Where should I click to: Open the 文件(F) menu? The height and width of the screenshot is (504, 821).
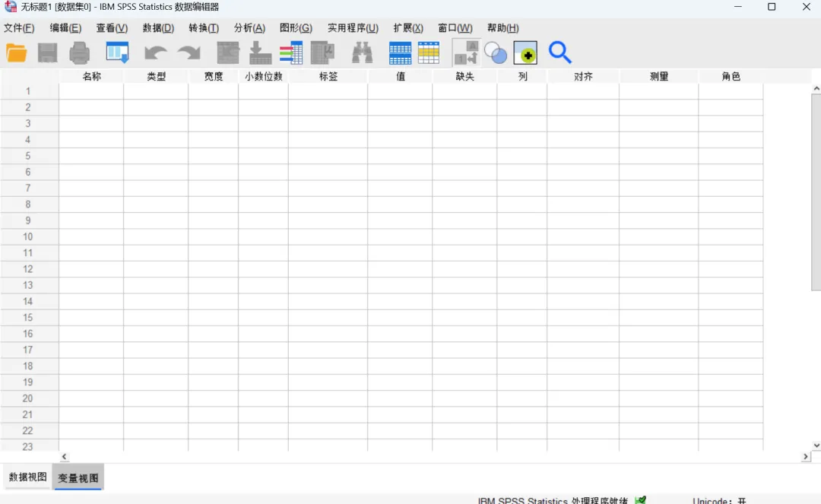coord(19,28)
